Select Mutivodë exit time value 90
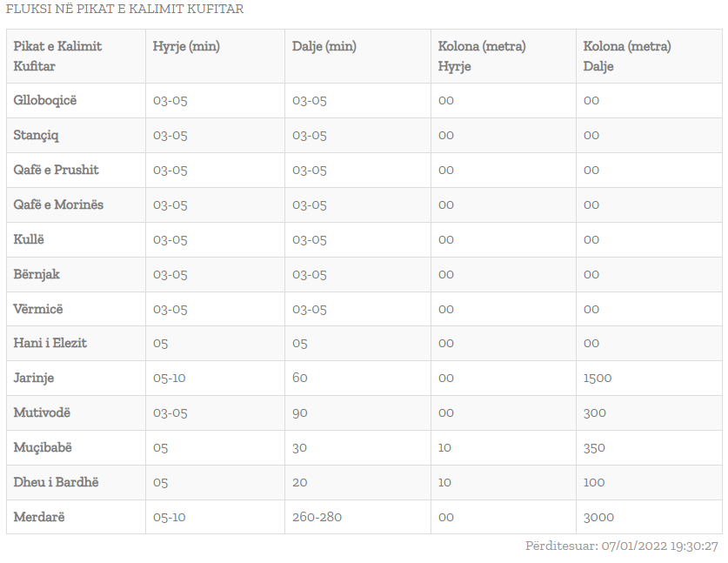Viewport: 728px width, 563px height. pos(300,413)
